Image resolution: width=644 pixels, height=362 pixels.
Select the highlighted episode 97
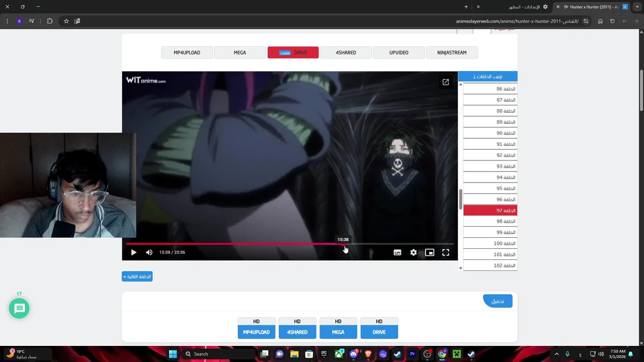490,211
